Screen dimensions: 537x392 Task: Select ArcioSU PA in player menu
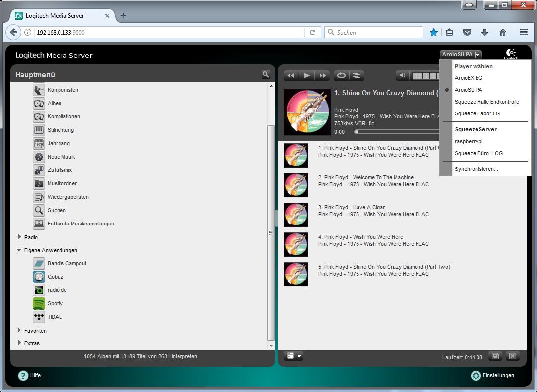pyautogui.click(x=469, y=90)
